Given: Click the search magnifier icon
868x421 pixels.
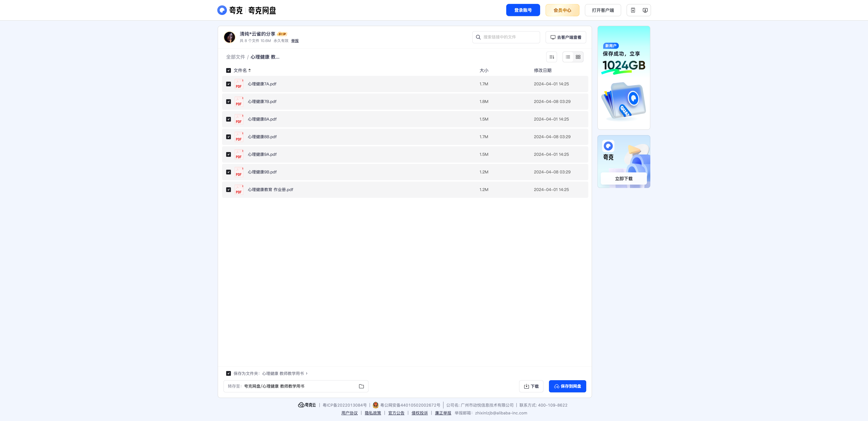Looking at the screenshot, I should [x=478, y=37].
